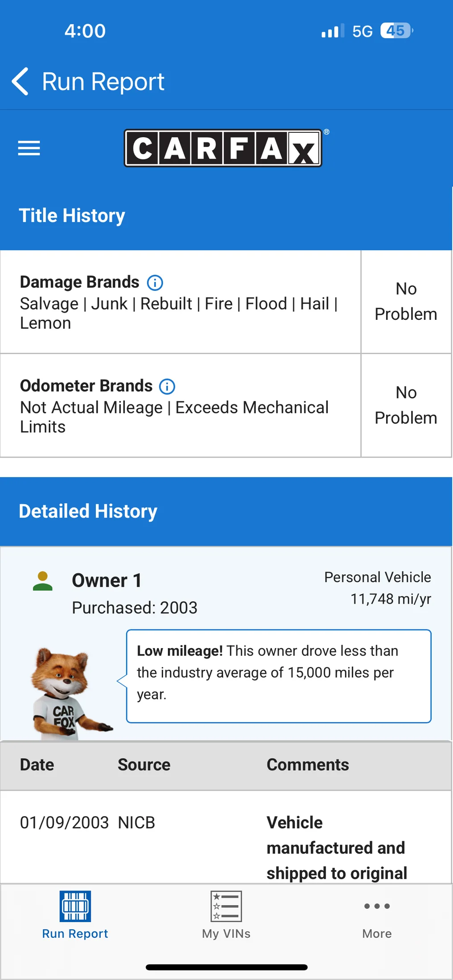Tap the Low mileage speech bubble
Image resolution: width=453 pixels, height=980 pixels.
[x=279, y=676]
